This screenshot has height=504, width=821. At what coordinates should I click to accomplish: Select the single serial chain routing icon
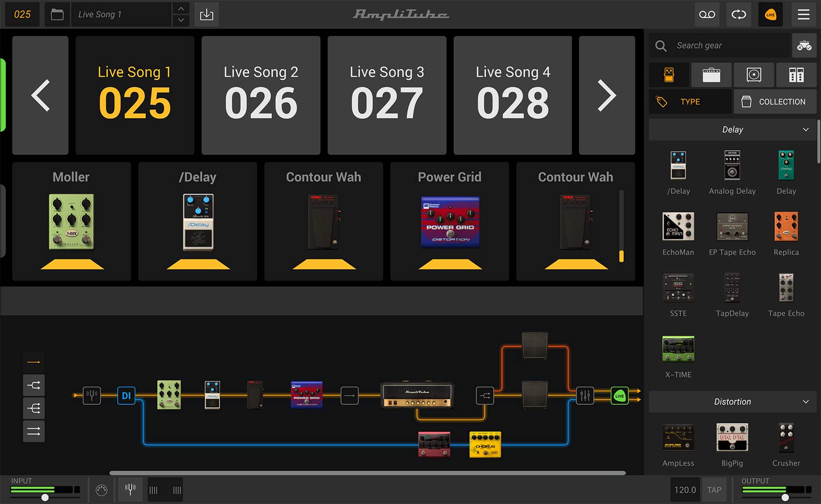[x=34, y=362]
